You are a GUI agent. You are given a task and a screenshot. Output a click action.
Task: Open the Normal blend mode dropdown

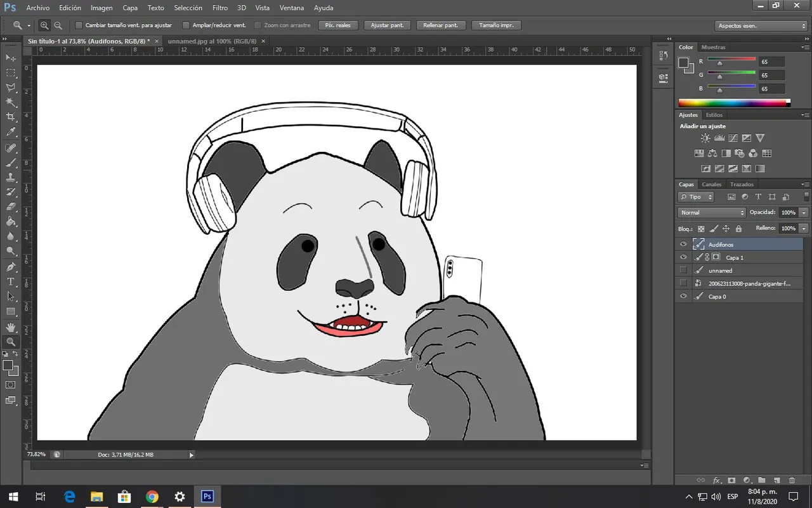(712, 213)
